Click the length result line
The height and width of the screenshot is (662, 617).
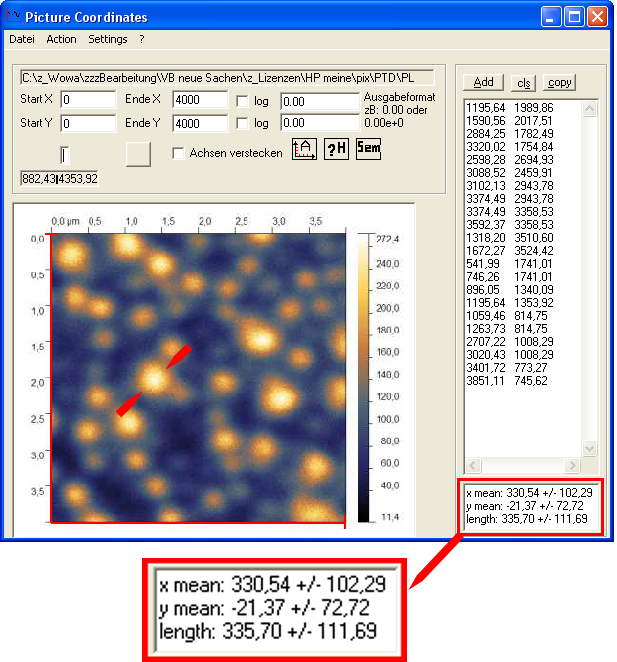click(x=527, y=519)
